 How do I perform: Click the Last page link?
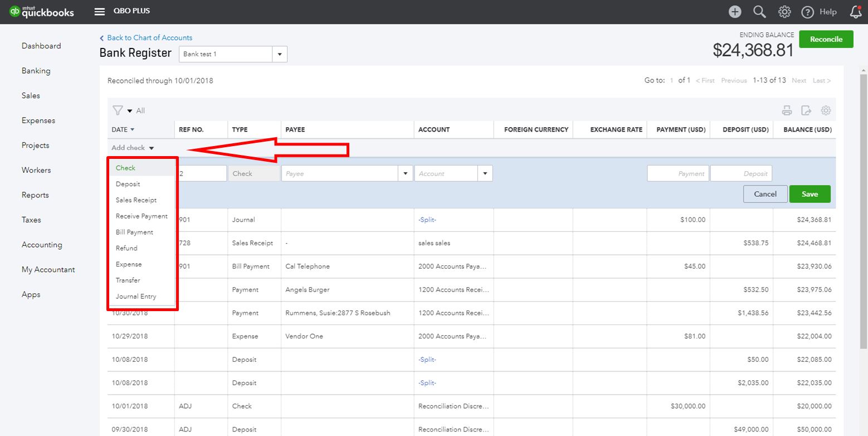(x=822, y=80)
